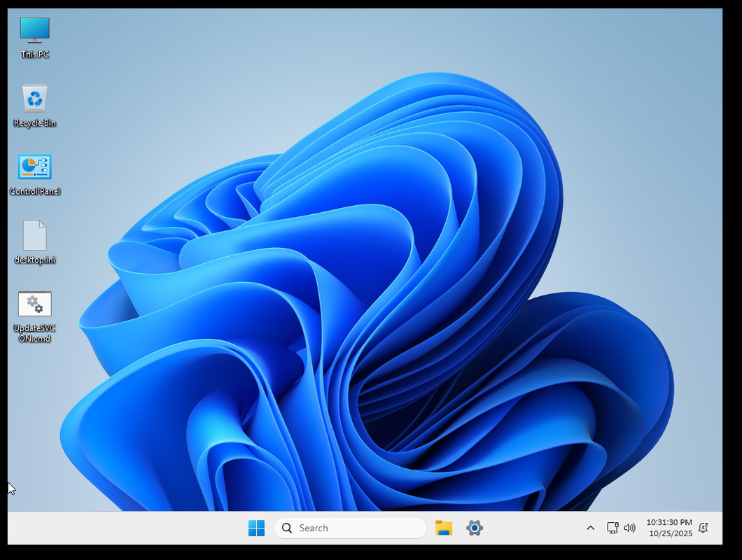Click the taskbar Search box
This screenshot has width=742, height=560.
coord(350,528)
